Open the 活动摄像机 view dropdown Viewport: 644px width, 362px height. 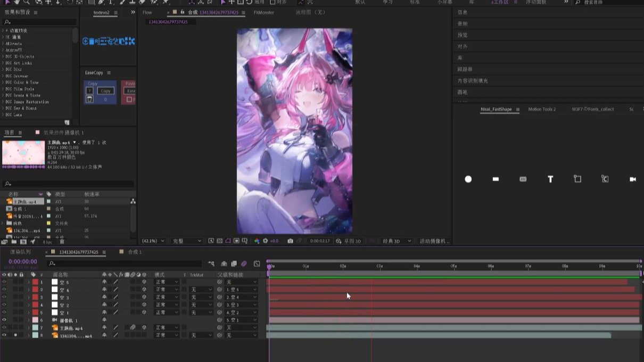pos(434,241)
